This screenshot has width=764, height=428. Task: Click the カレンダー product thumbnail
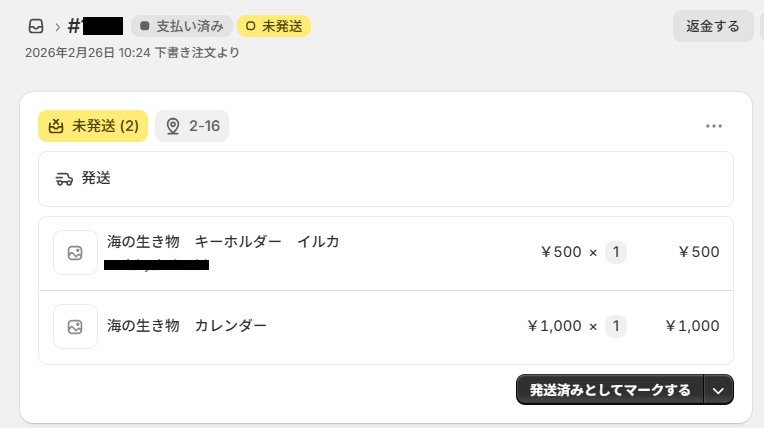(75, 326)
